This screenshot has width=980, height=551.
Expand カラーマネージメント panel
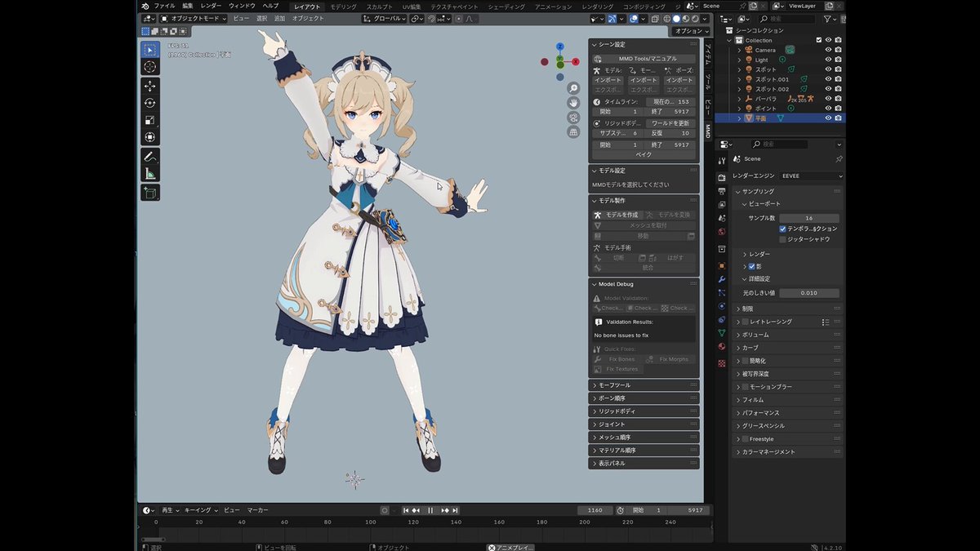[789, 451]
